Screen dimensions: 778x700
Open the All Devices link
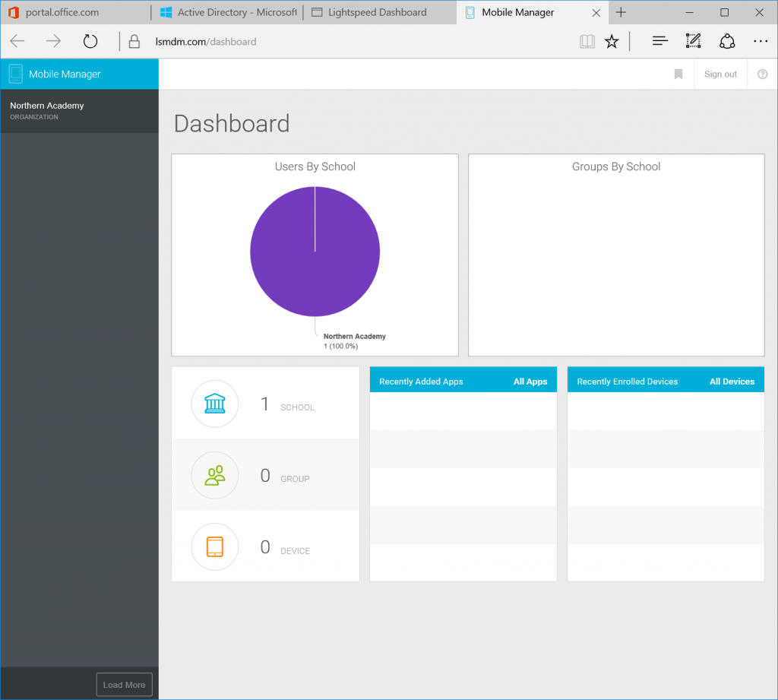pyautogui.click(x=732, y=382)
